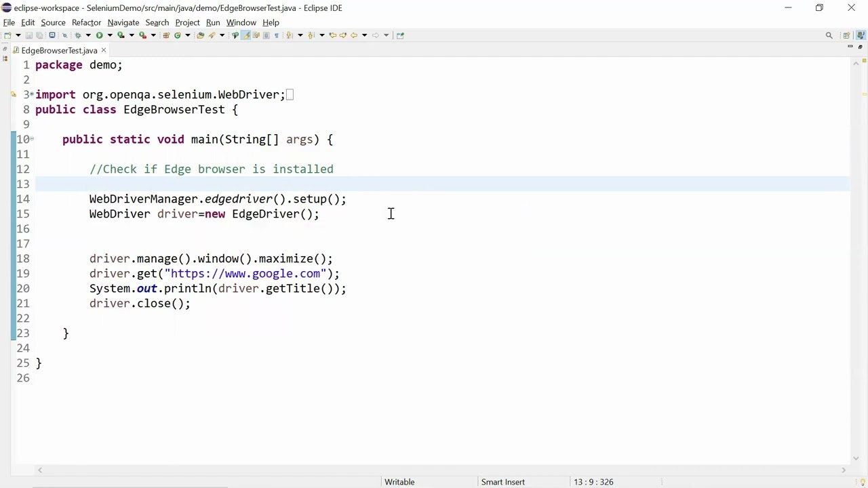Open the File menu
Image resolution: width=868 pixels, height=488 pixels.
point(9,22)
